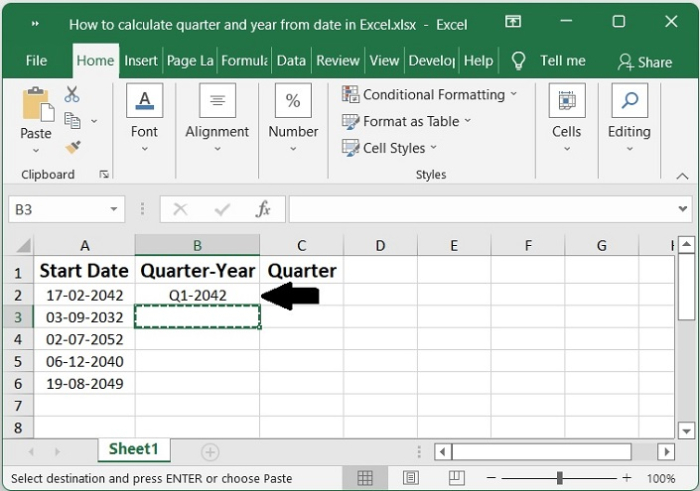
Task: Click the Cancel X in formula bar
Action: tap(180, 209)
